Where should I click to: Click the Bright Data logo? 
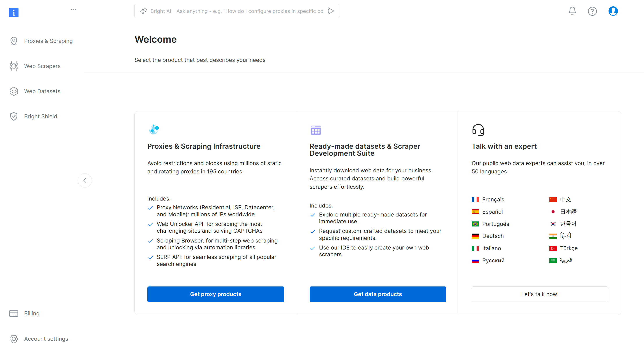(14, 12)
